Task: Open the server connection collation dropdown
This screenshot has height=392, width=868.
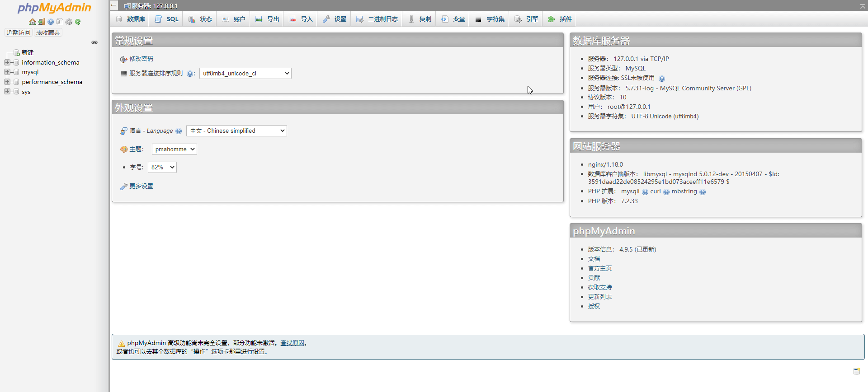Action: (x=245, y=73)
